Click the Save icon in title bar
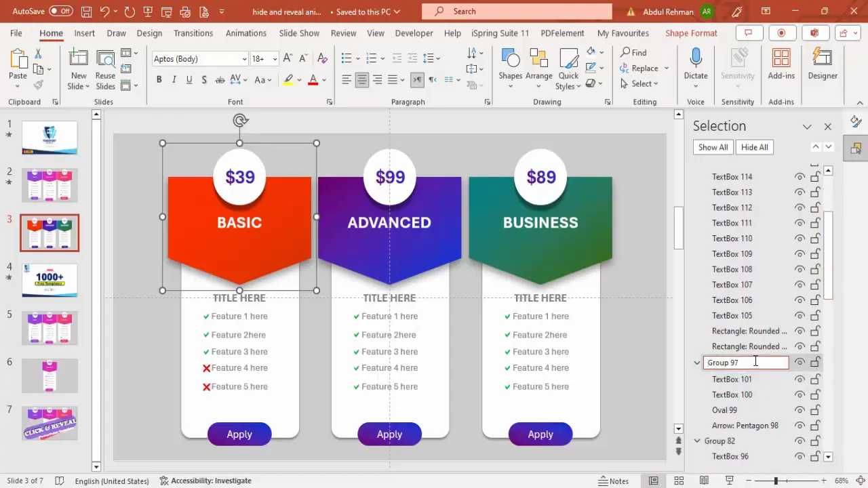This screenshot has width=868, height=488. pos(87,12)
